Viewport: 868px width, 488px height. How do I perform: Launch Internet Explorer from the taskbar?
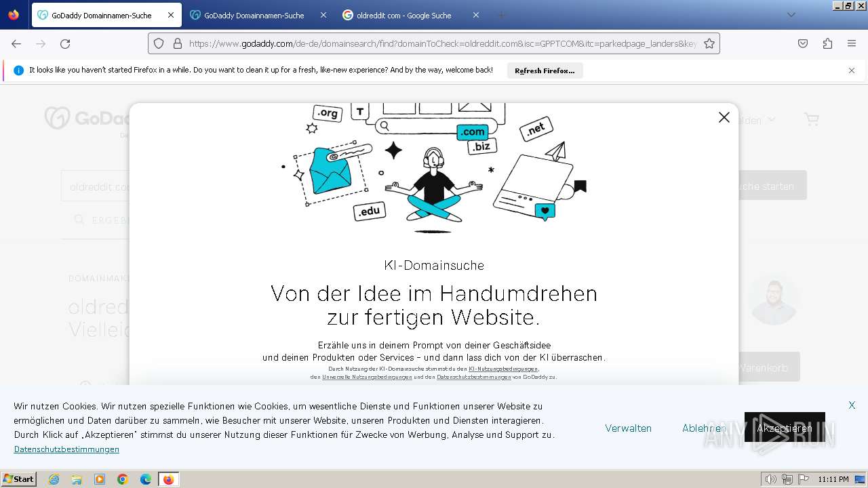pos(54,479)
